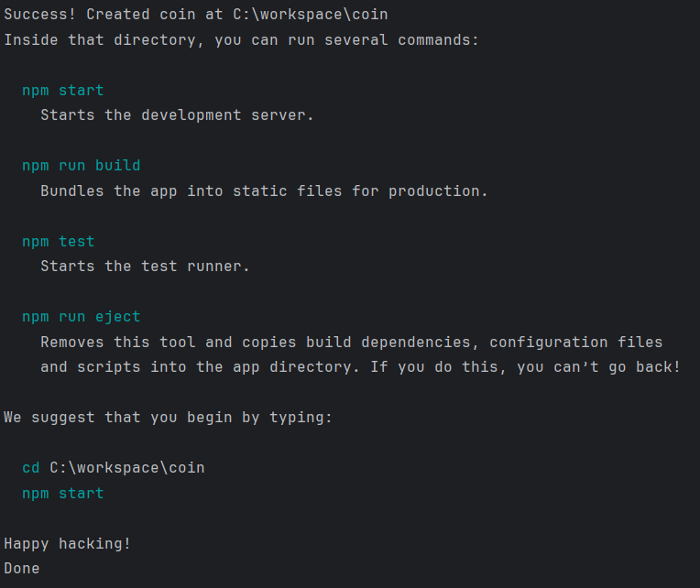
Task: Click the 'Success! Created coin at C:\workspace\coin' line
Action: click(196, 15)
